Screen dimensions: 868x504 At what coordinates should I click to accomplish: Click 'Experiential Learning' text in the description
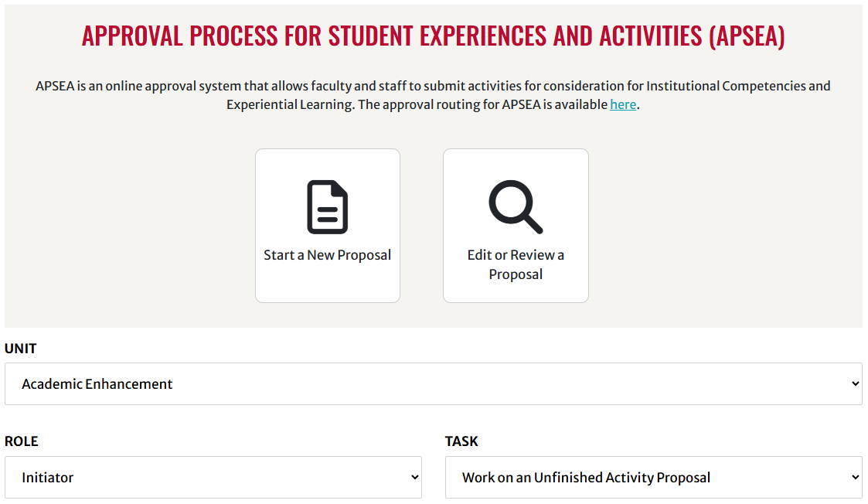(290, 104)
